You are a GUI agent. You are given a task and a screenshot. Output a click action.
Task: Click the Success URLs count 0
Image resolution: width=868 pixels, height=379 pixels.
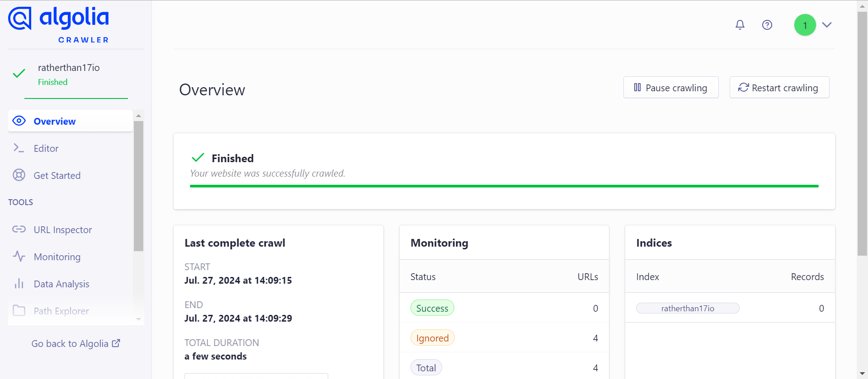tap(595, 308)
